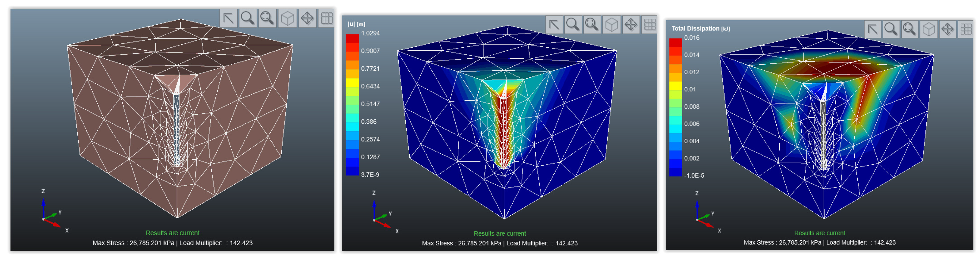The width and height of the screenshot is (980, 260).
Task: Toggle grid icon in displacement viewport
Action: (650, 25)
